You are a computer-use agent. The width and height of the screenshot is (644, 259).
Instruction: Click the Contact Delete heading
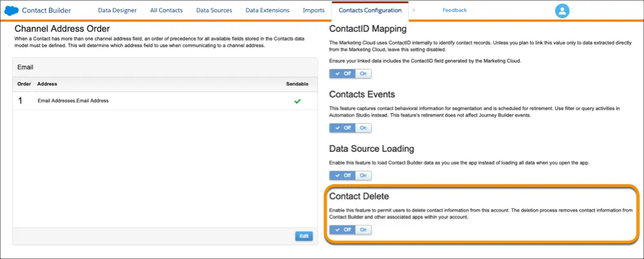coord(359,196)
